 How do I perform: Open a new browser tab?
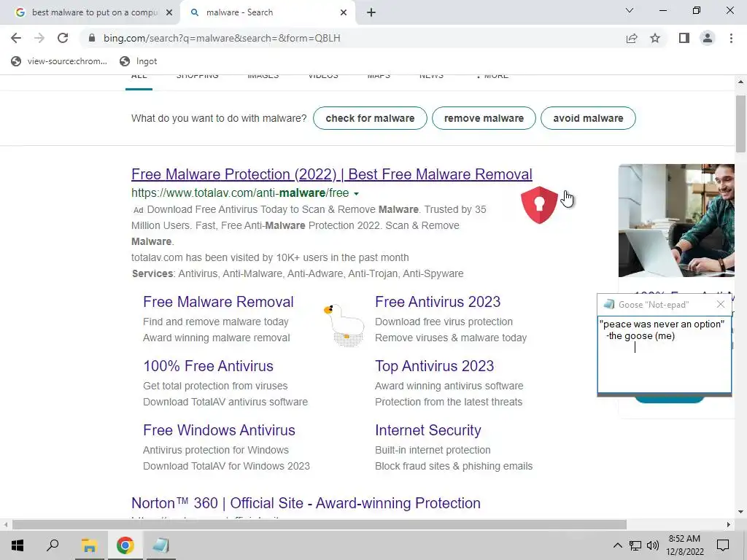371,13
